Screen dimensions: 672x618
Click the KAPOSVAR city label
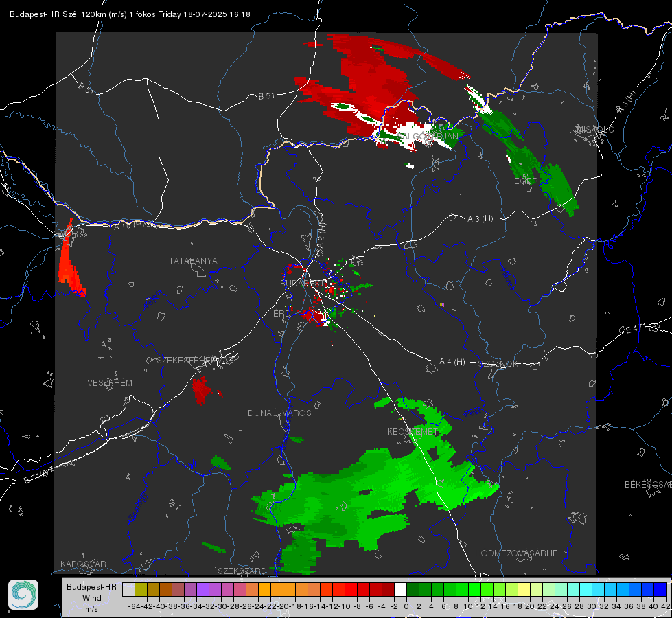pos(83,564)
